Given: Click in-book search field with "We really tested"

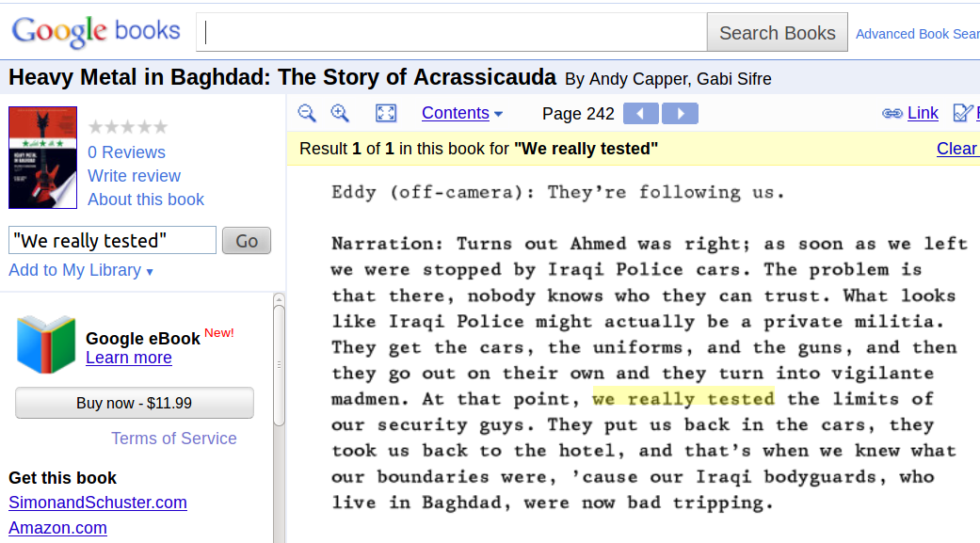Looking at the screenshot, I should click(x=113, y=241).
